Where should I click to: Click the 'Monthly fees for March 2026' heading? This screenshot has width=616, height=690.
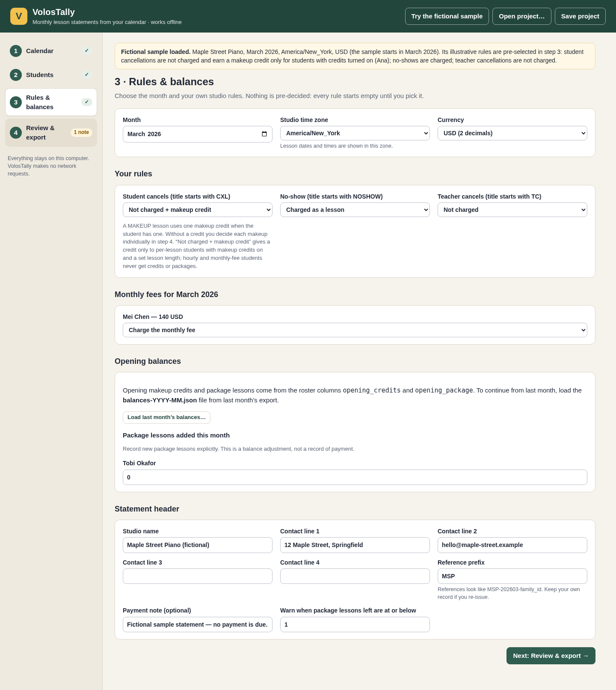click(166, 294)
